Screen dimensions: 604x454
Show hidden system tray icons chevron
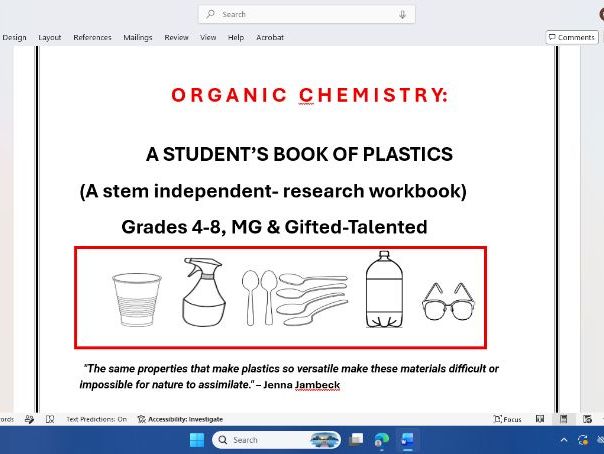coord(564,440)
